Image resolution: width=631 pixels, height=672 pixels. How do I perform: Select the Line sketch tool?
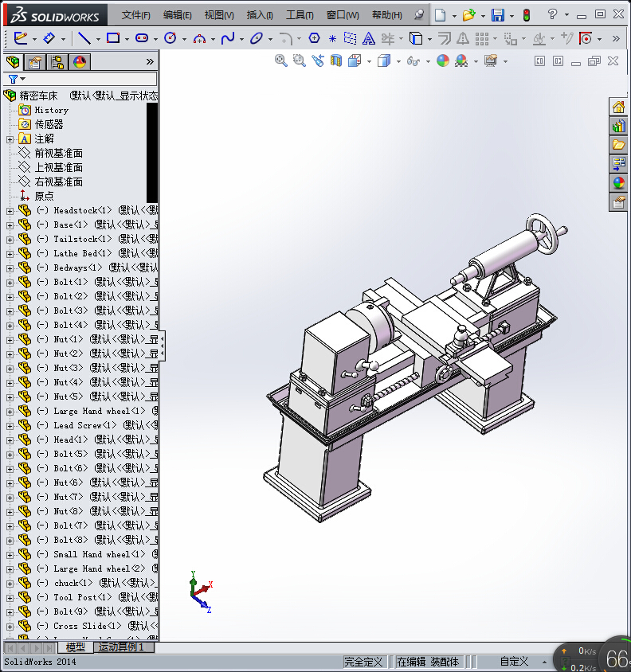[x=84, y=38]
